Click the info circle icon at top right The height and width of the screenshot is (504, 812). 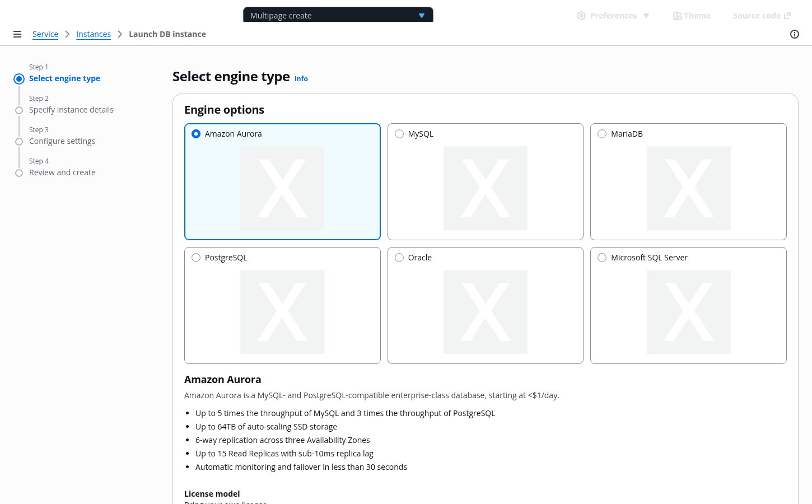tap(794, 34)
